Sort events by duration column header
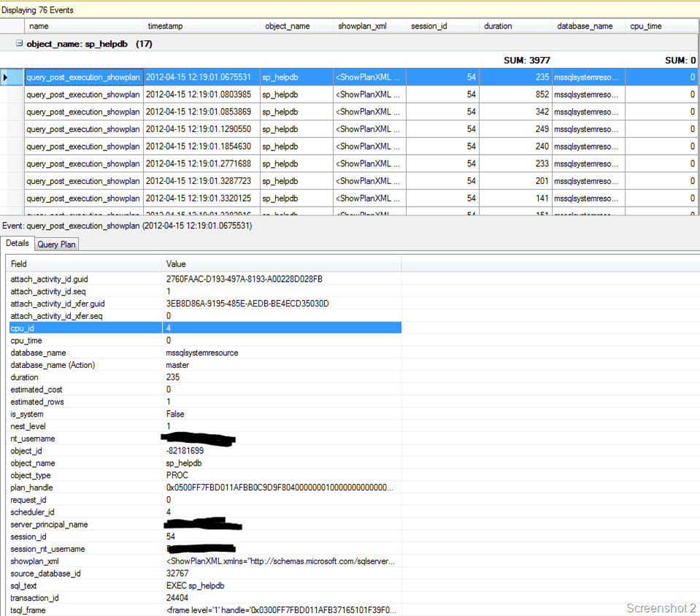The height and width of the screenshot is (616, 700). click(x=498, y=26)
